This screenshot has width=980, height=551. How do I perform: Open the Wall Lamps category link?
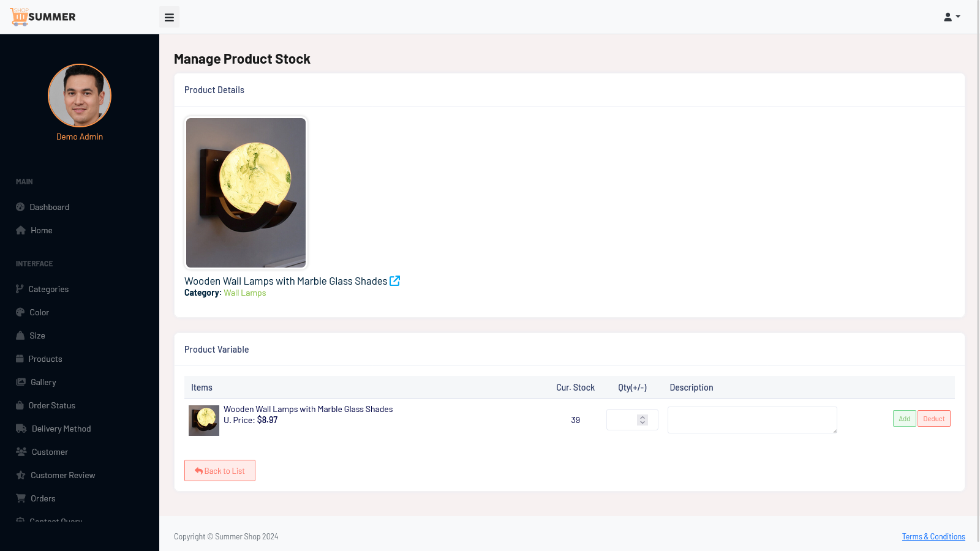click(x=245, y=293)
